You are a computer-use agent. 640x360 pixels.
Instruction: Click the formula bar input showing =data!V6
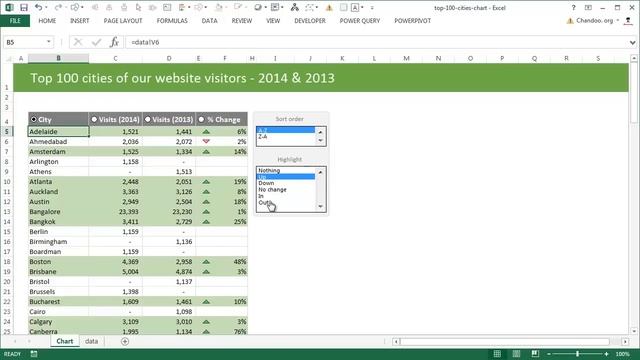(376, 42)
